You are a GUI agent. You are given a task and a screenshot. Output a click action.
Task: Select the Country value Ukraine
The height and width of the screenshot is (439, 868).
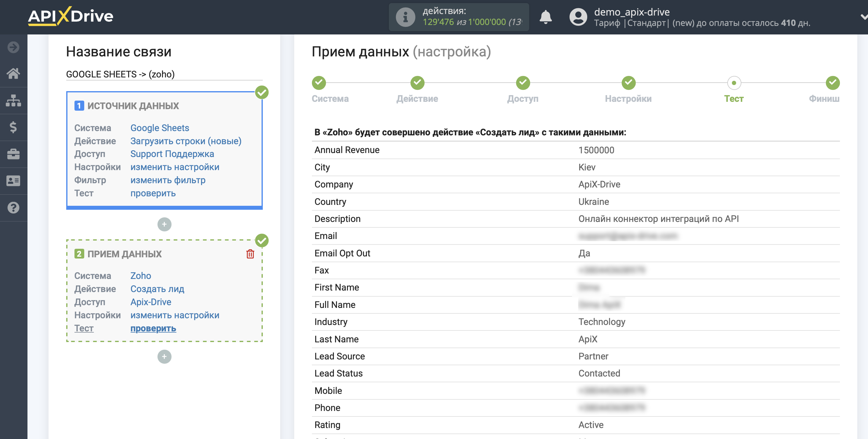point(593,202)
